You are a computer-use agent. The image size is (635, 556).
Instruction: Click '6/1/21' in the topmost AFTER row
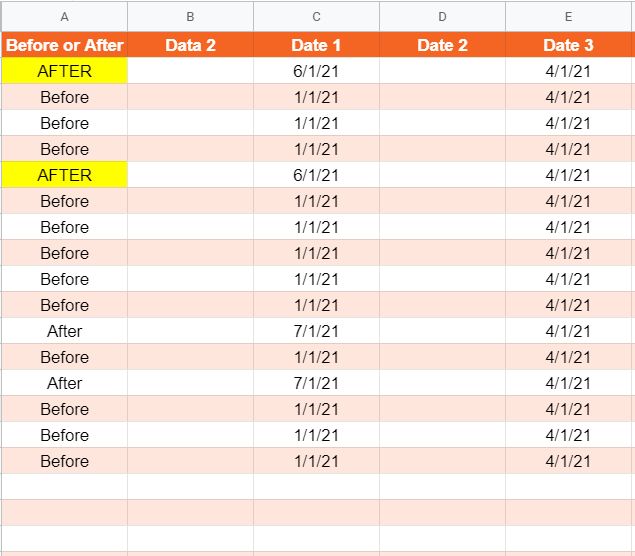[316, 71]
